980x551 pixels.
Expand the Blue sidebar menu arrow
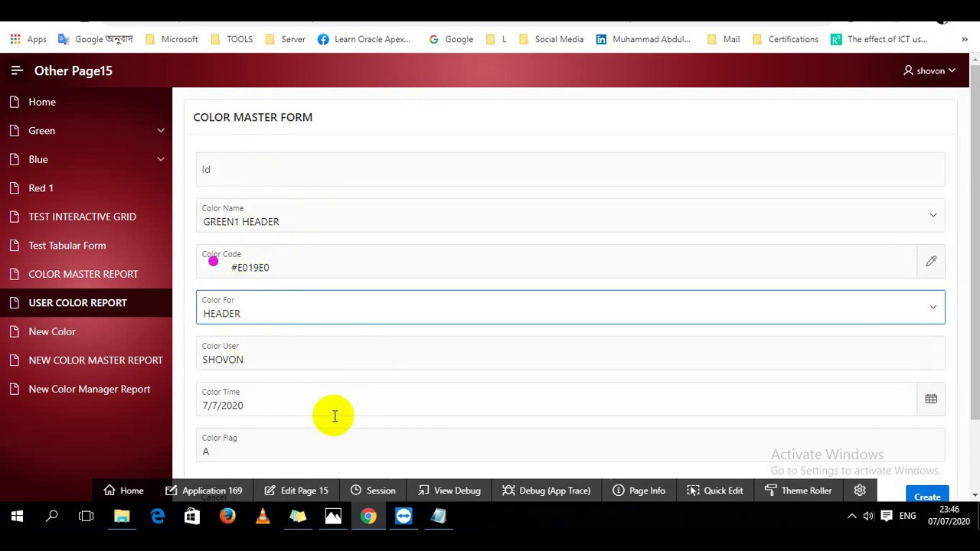click(x=161, y=159)
